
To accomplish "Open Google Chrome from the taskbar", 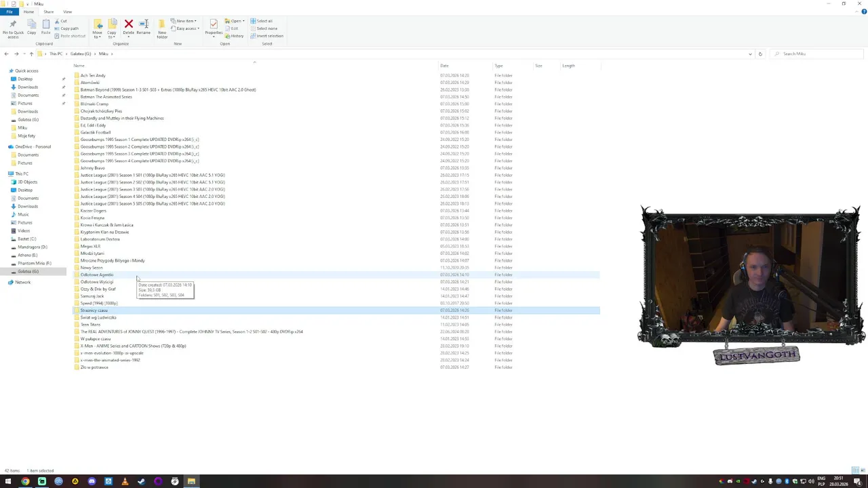I will (25, 481).
